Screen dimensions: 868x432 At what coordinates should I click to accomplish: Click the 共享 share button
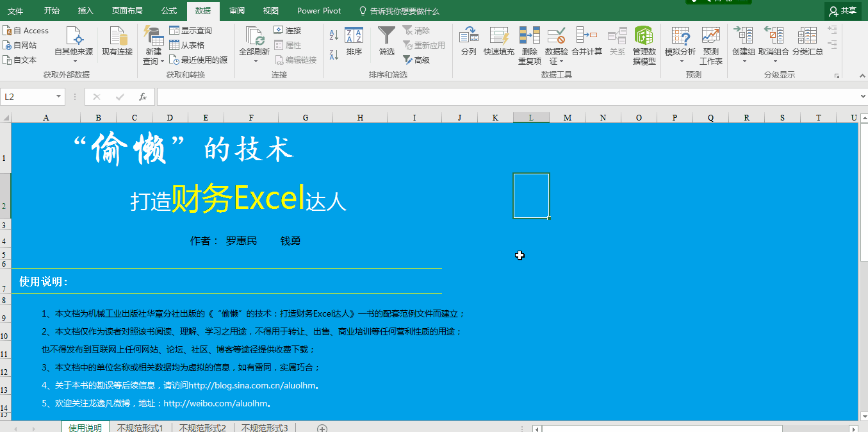[842, 11]
